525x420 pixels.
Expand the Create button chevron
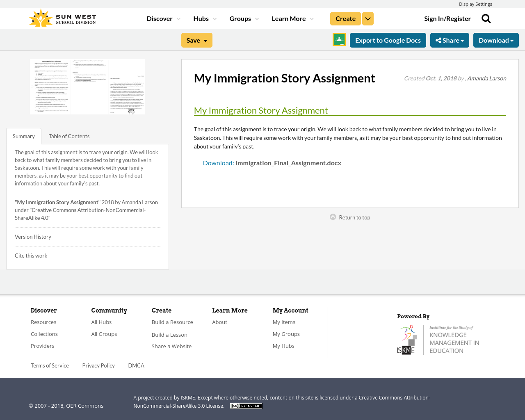(x=367, y=18)
